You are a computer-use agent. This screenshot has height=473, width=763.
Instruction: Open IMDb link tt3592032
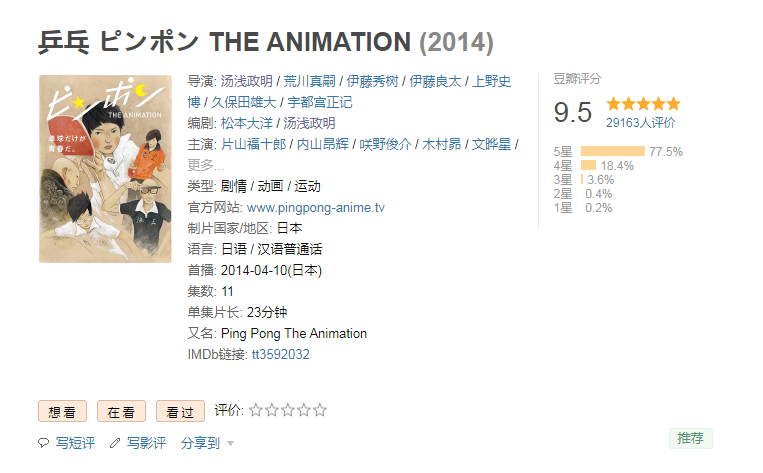(280, 354)
